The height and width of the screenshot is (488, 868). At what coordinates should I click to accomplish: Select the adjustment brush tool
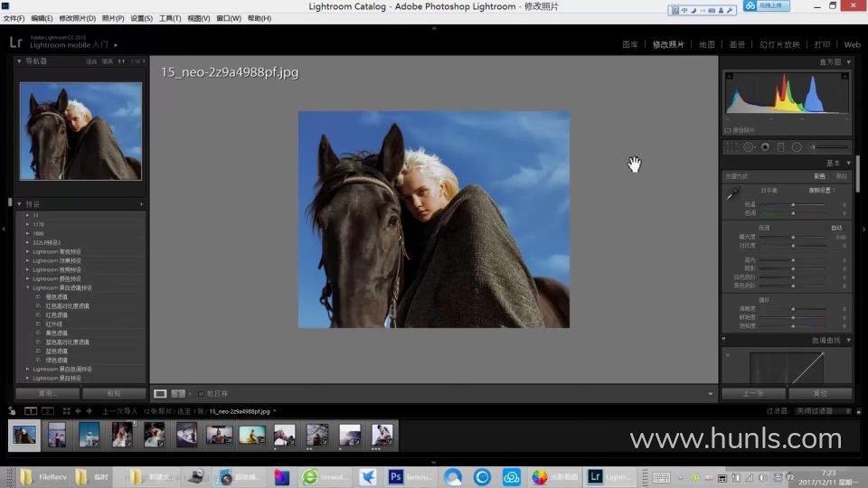coord(829,147)
